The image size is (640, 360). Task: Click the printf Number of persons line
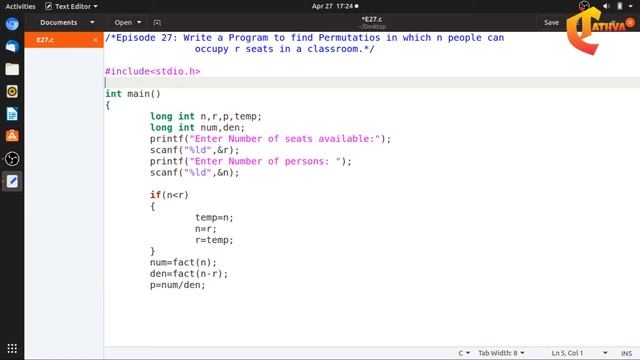pyautogui.click(x=251, y=161)
